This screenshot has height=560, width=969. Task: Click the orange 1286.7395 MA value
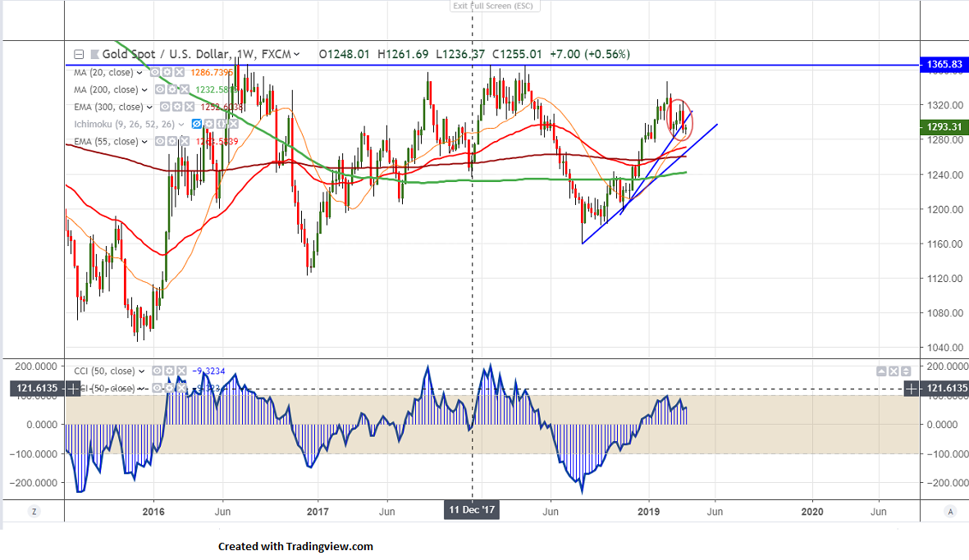point(212,72)
